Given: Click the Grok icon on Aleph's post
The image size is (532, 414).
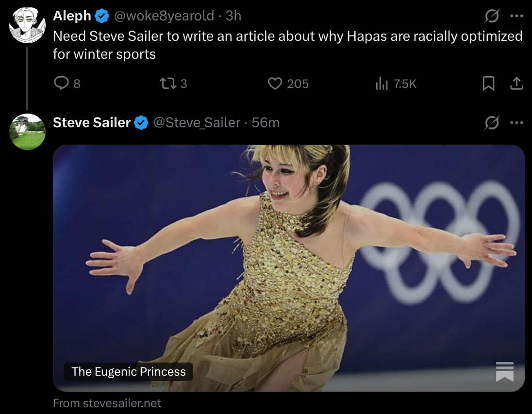Looking at the screenshot, I should click(x=492, y=16).
